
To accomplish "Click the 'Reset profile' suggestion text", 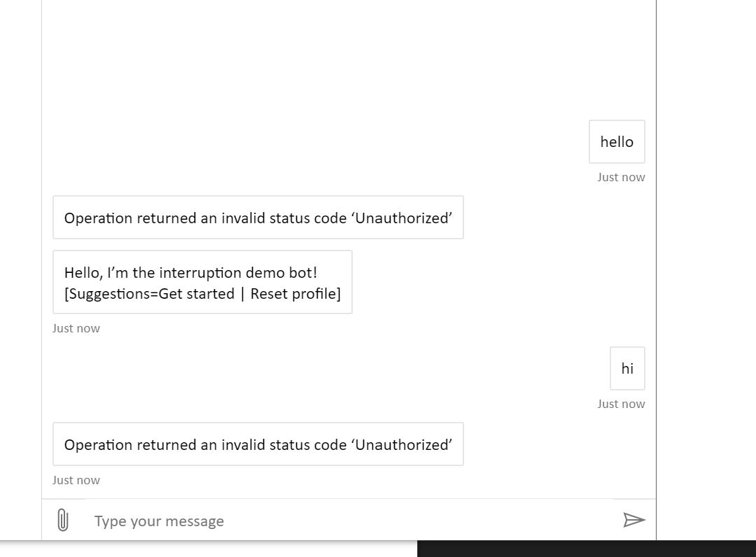I will point(294,293).
